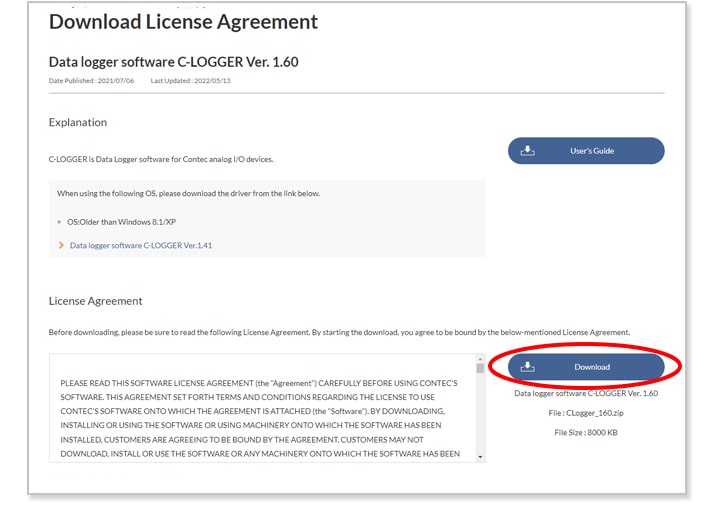Screen dimensions: 720x510
Task: Click the license agreement scrollbar up arrow
Action: click(x=480, y=359)
